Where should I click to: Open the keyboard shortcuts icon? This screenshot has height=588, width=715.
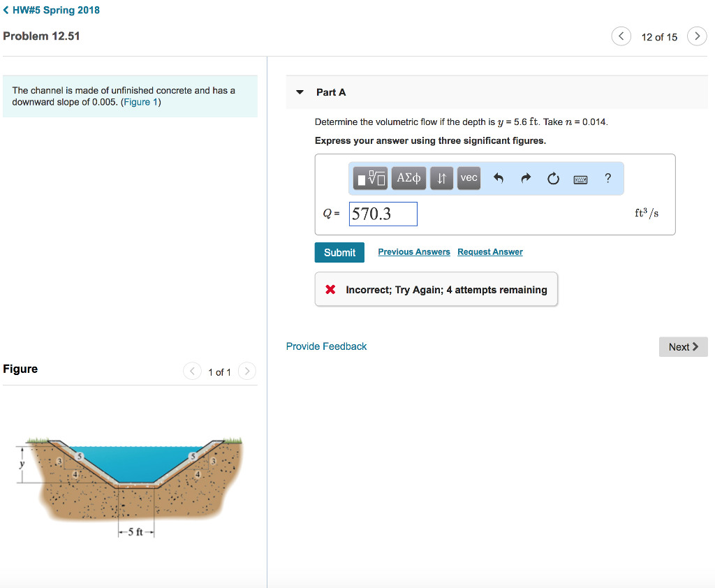pyautogui.click(x=580, y=179)
